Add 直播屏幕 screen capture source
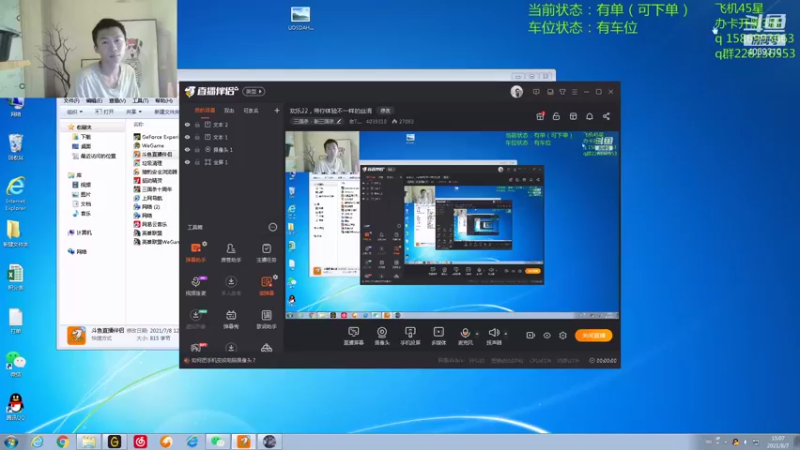This screenshot has height=450, width=800. (353, 336)
